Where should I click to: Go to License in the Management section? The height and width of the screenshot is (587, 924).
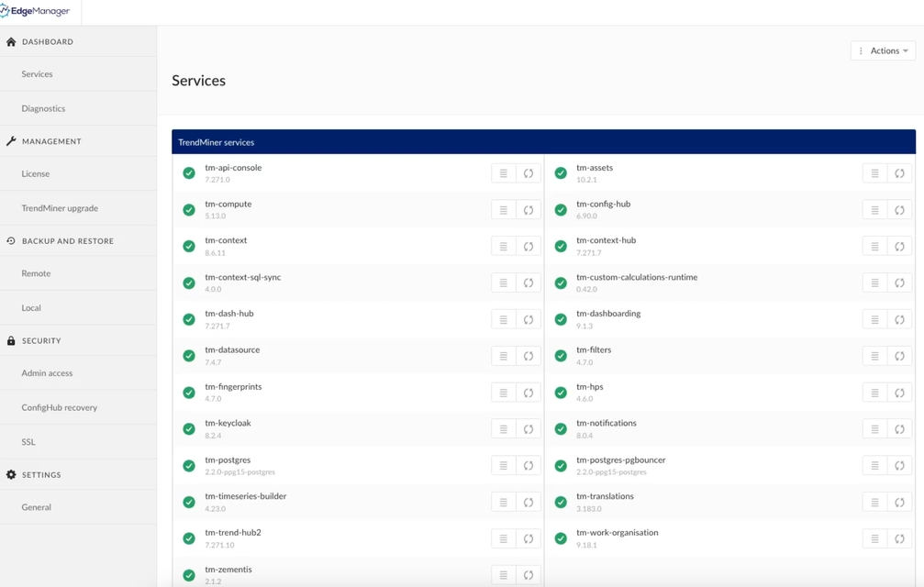tap(36, 173)
